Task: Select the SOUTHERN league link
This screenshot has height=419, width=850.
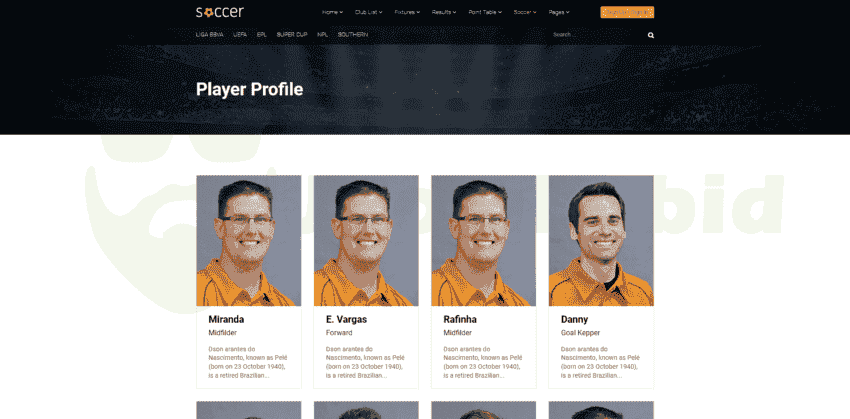Action: tap(353, 35)
